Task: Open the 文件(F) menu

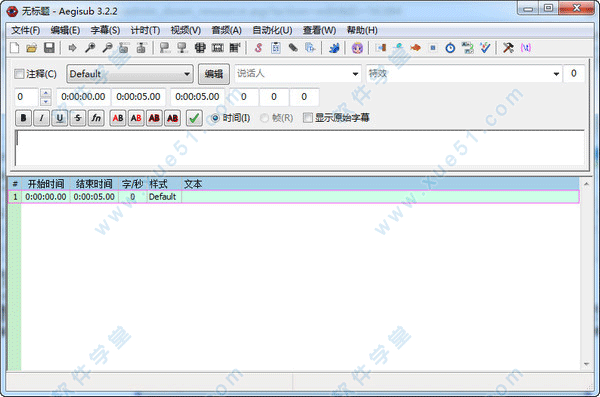Action: pyautogui.click(x=26, y=30)
